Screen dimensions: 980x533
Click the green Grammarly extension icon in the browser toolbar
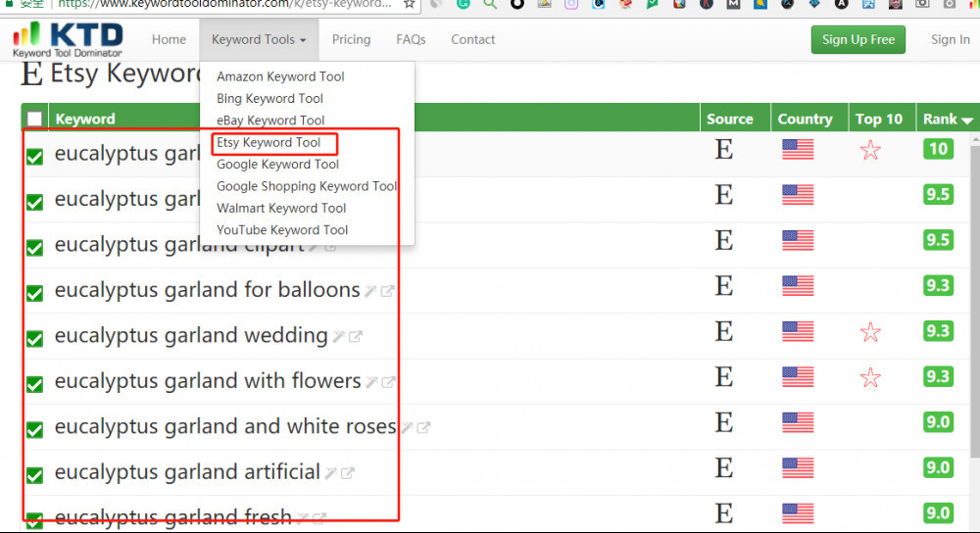(x=464, y=4)
